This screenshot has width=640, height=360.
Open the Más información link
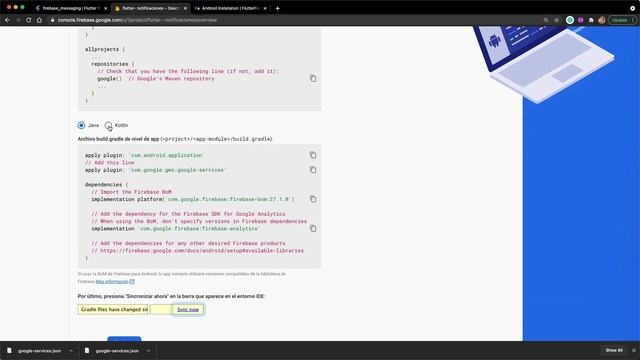(x=112, y=282)
